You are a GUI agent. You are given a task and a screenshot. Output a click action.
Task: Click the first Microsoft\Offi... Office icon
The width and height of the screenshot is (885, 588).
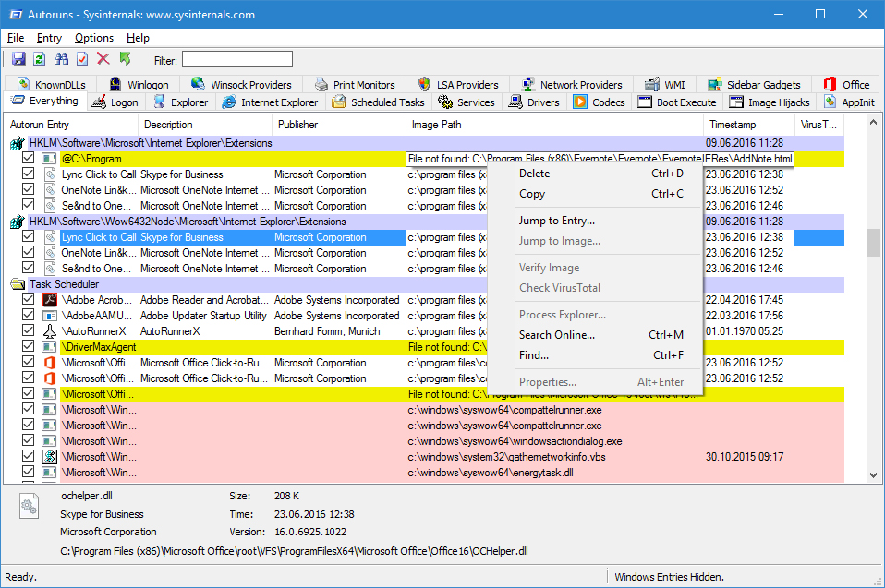pos(50,363)
